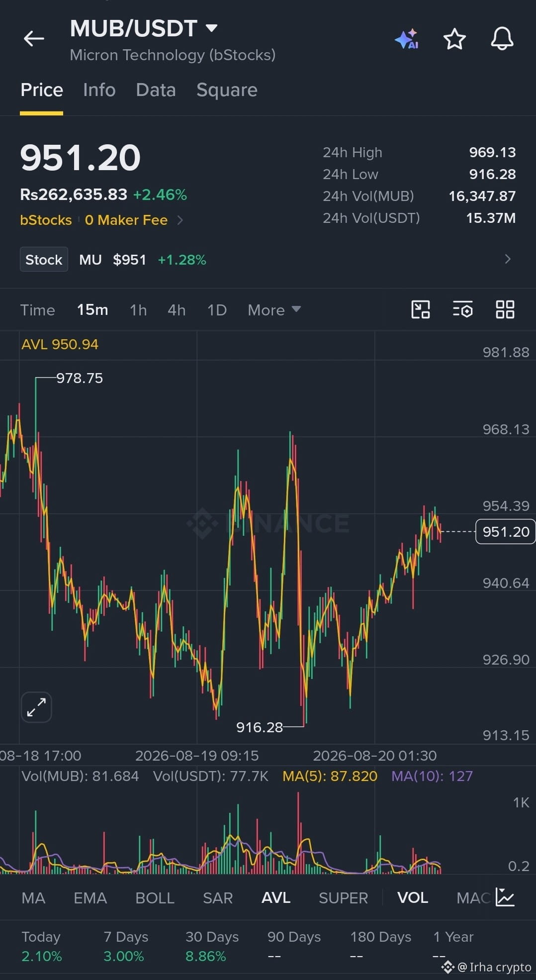Tap the 951.20 current price marker
The height and width of the screenshot is (980, 536).
click(506, 532)
